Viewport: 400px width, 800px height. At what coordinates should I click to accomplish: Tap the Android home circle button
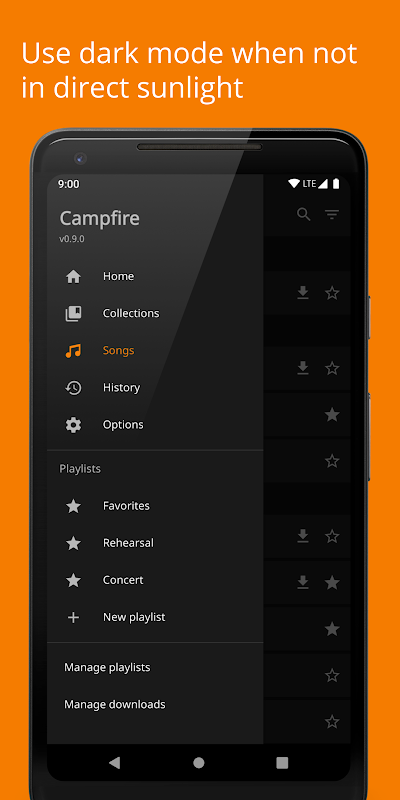coord(198,762)
